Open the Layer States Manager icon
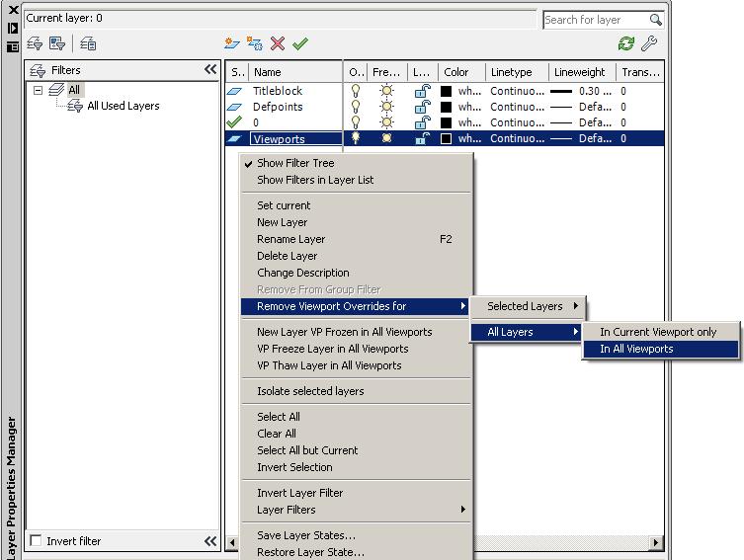 (x=88, y=43)
